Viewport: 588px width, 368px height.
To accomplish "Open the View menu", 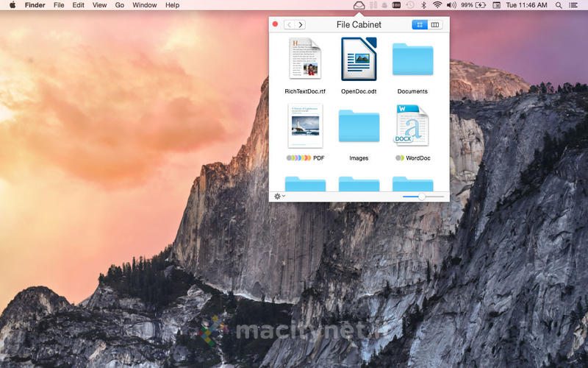I will pyautogui.click(x=99, y=5).
